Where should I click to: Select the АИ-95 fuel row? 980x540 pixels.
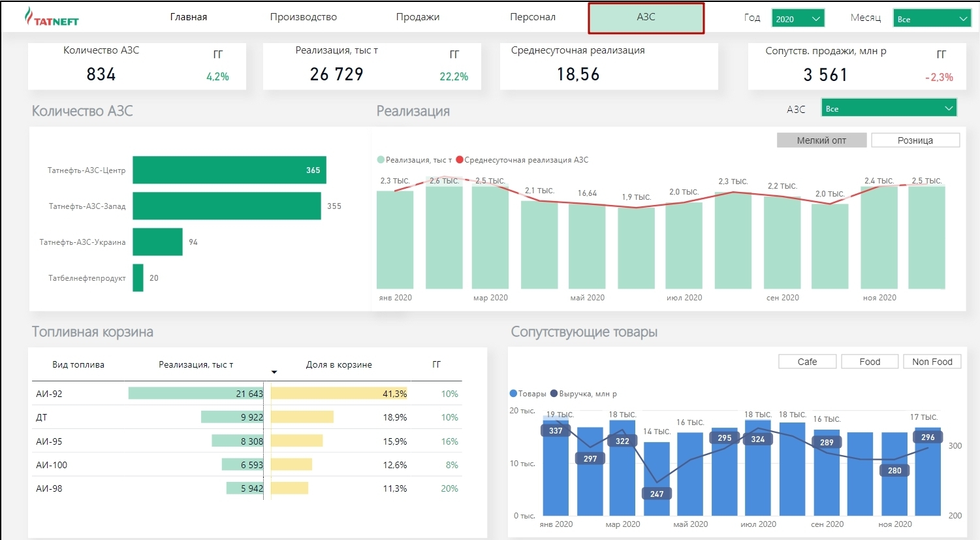click(247, 441)
